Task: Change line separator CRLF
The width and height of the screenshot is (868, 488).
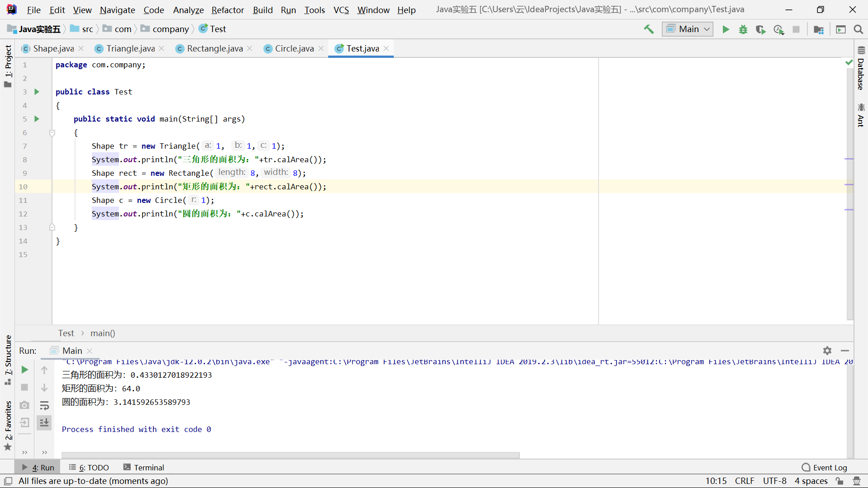Action: (x=745, y=481)
